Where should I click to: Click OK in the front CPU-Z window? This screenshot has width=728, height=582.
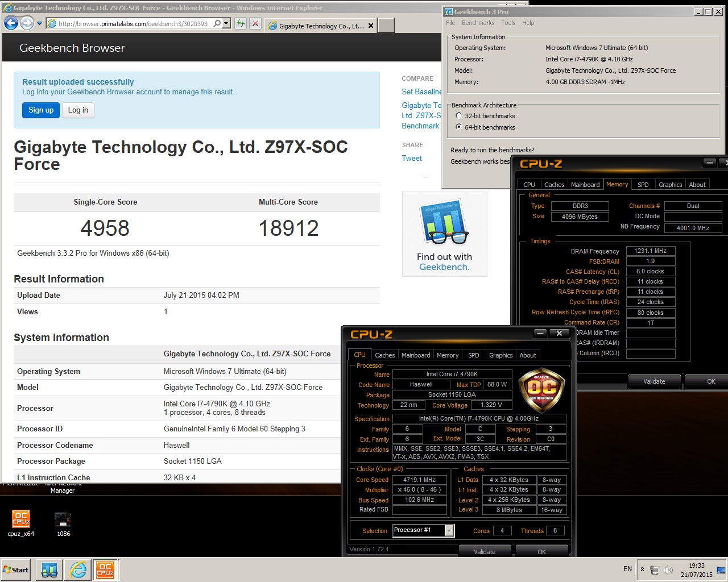(x=541, y=552)
